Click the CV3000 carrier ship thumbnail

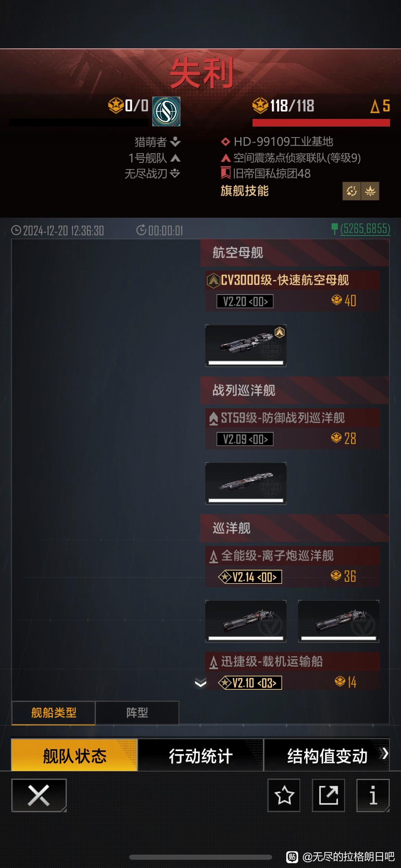(x=246, y=346)
